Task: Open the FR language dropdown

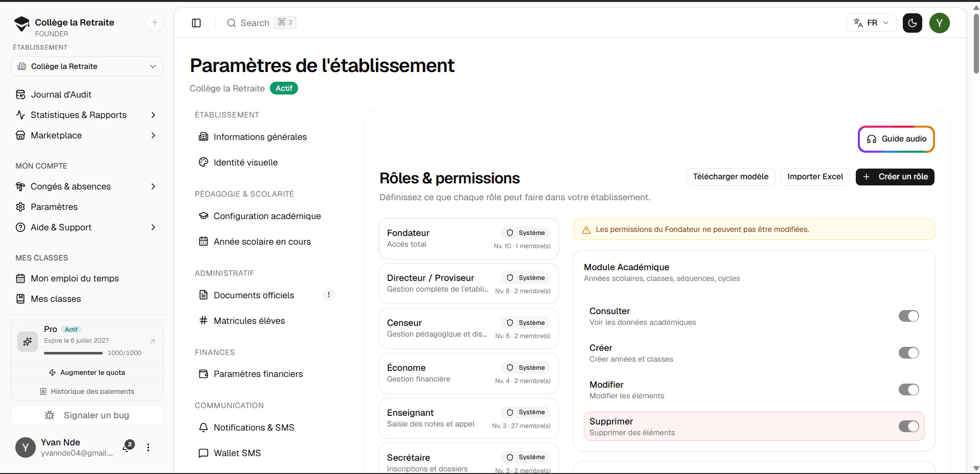Action: 871,23
